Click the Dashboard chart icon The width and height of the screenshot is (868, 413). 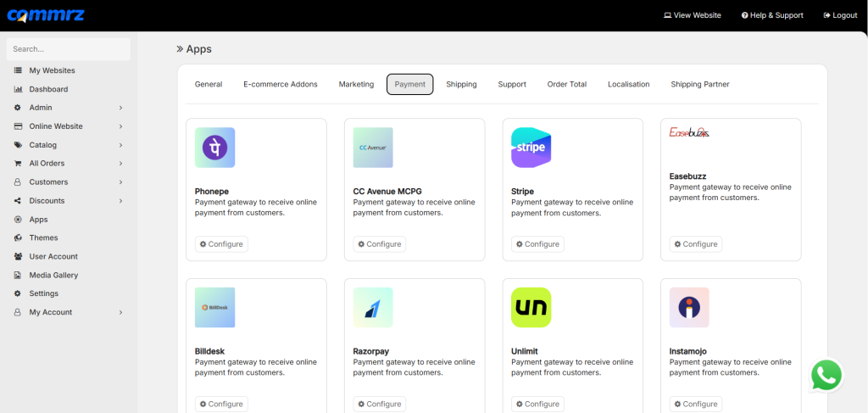[x=18, y=89]
